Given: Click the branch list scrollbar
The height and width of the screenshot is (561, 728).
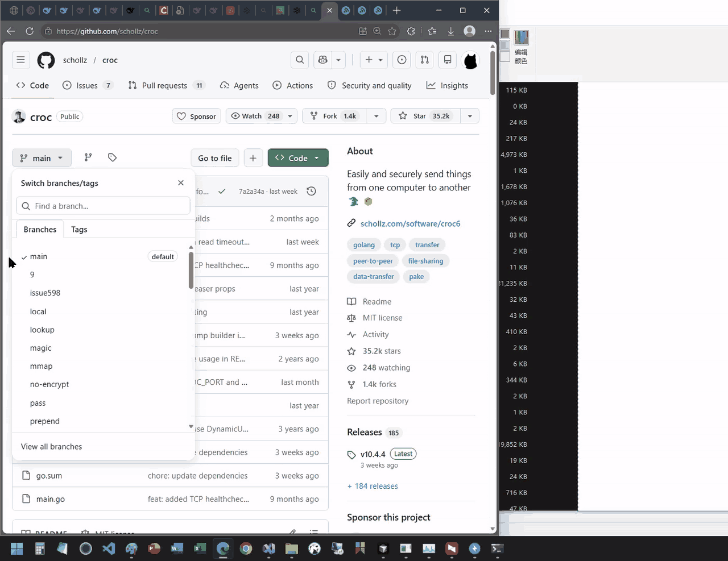Looking at the screenshot, I should click(x=191, y=271).
